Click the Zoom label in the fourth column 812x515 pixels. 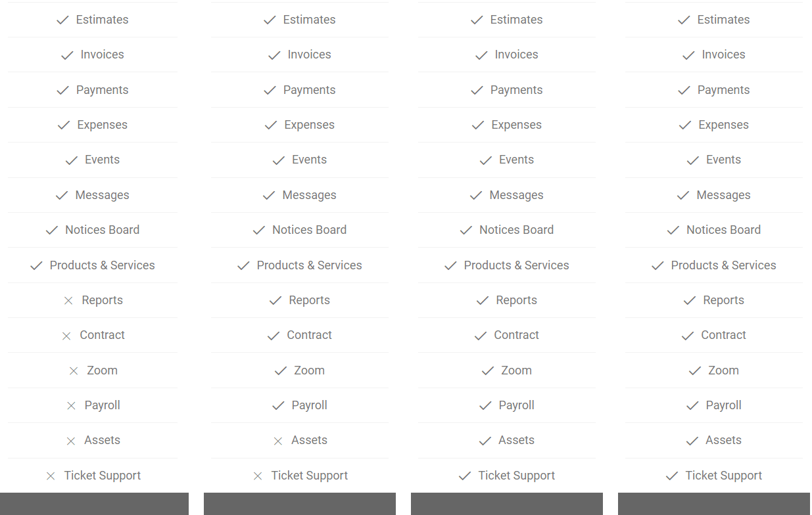point(723,370)
